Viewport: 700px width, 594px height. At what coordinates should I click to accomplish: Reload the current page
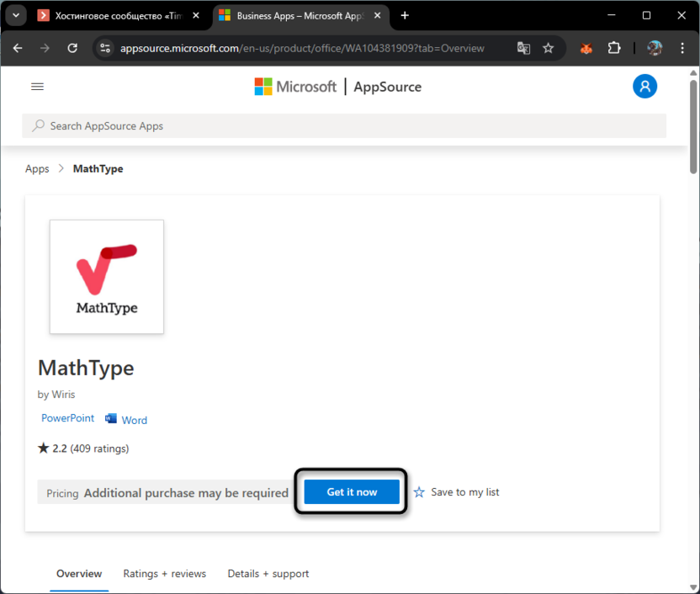point(72,48)
